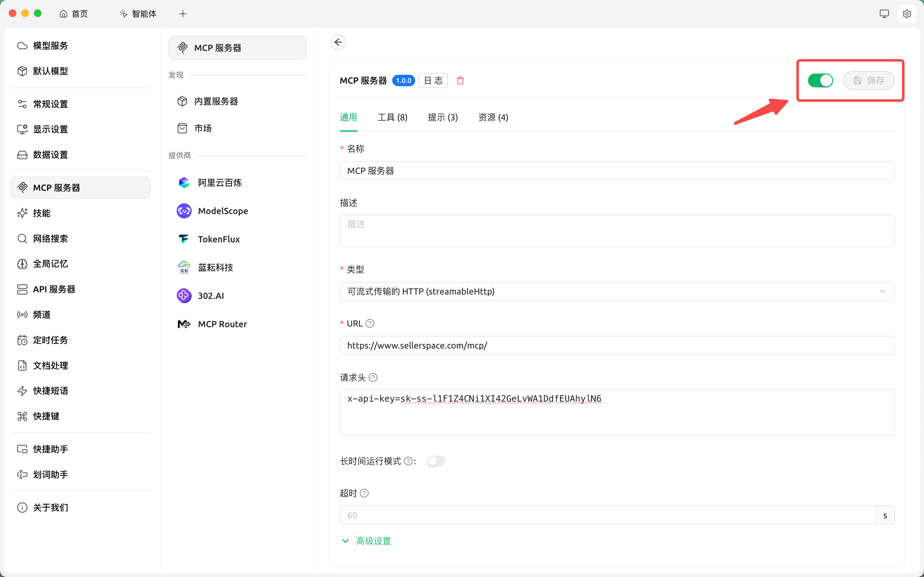Select 阿里云百炼 provider
The height and width of the screenshot is (577, 924).
click(237, 183)
